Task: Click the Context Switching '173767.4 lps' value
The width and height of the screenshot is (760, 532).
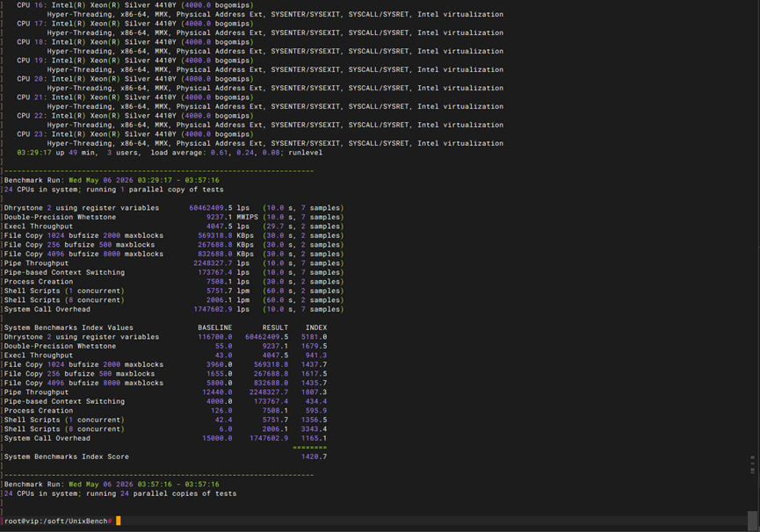Action: pyautogui.click(x=223, y=272)
